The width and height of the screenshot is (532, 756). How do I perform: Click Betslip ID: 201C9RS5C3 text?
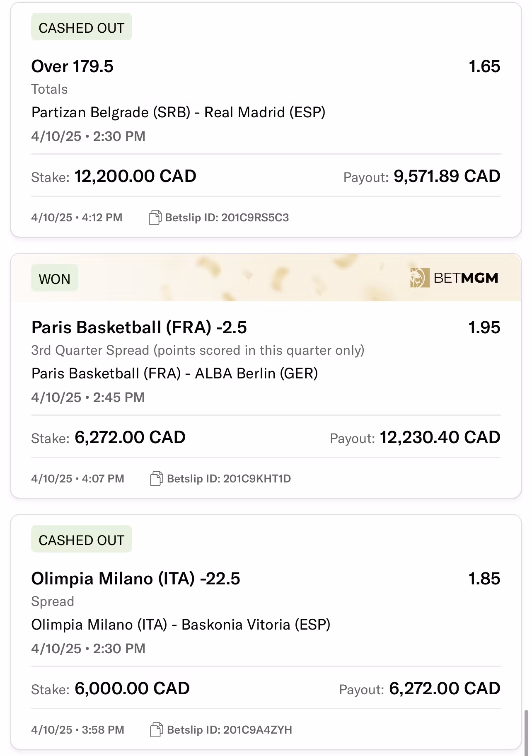click(x=227, y=218)
